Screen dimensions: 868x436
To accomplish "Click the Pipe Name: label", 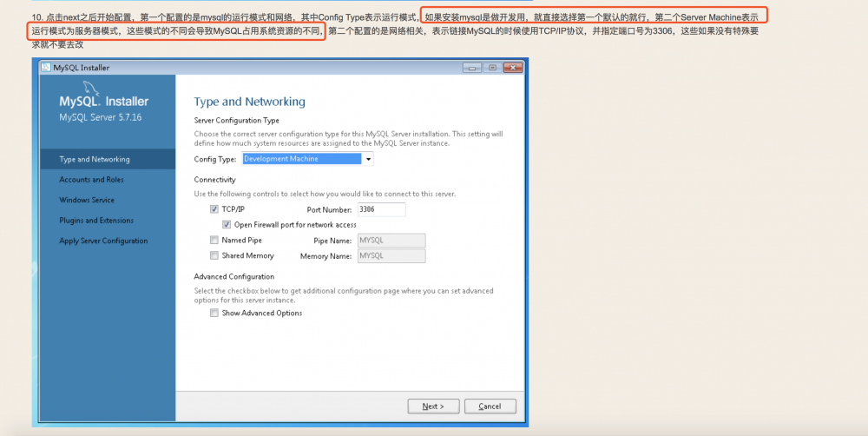I will coord(332,241).
